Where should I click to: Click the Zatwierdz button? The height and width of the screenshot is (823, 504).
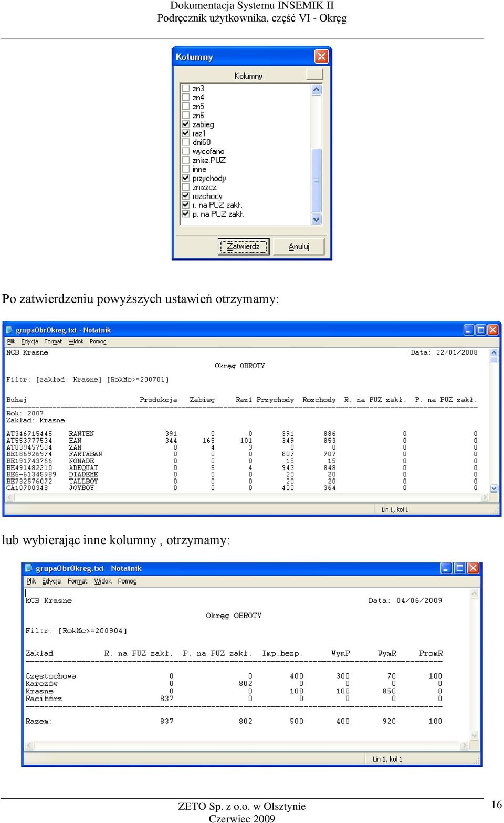pyautogui.click(x=244, y=246)
